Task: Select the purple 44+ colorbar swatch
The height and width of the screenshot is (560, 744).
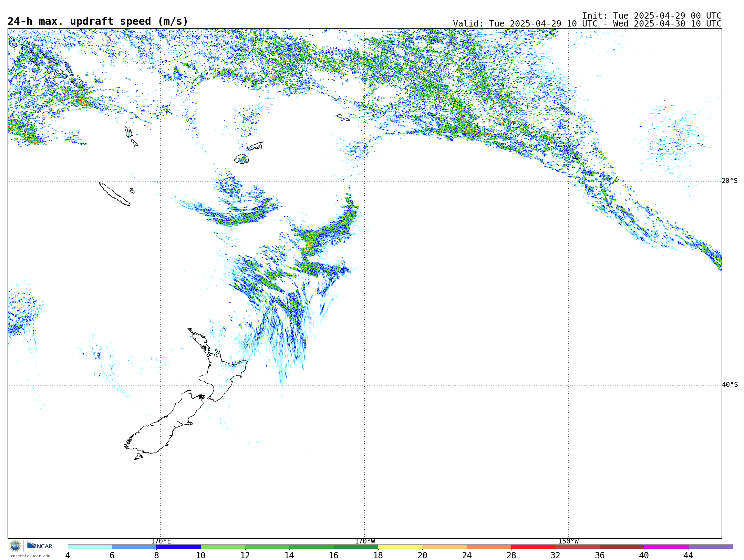Action: click(x=711, y=547)
